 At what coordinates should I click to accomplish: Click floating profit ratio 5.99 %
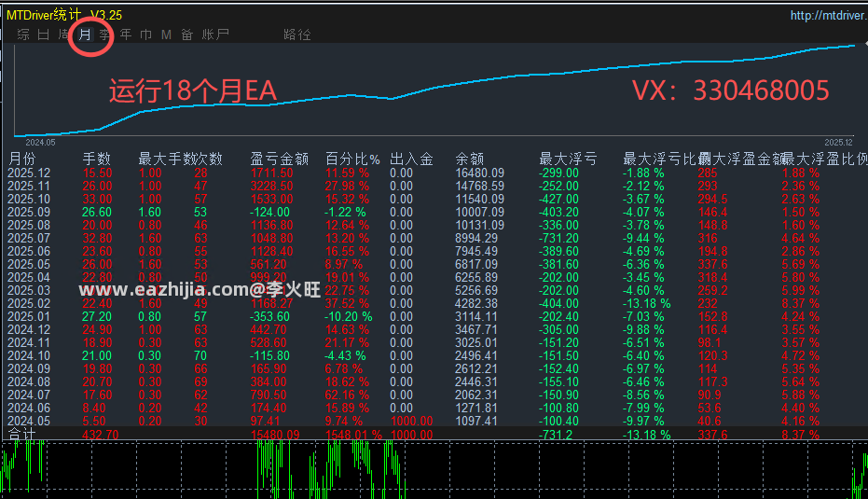point(801,291)
